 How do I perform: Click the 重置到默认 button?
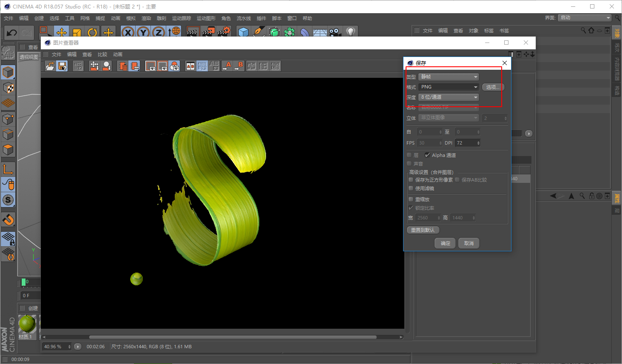click(x=423, y=230)
